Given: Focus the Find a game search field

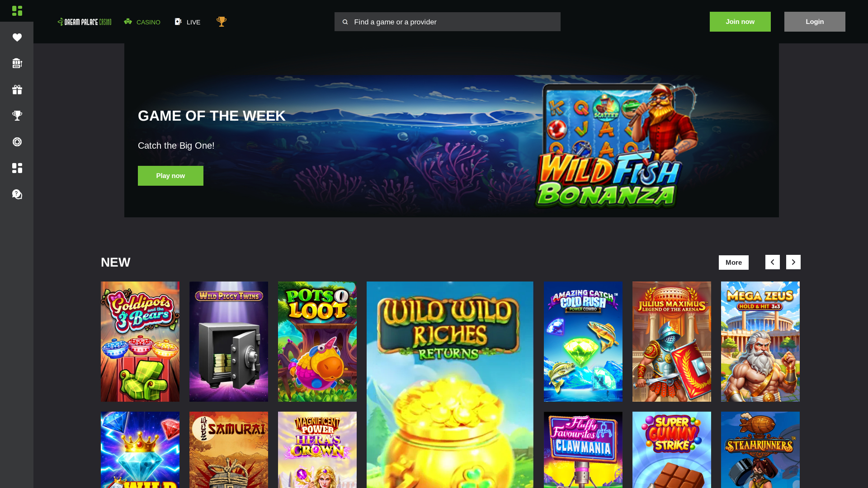Looking at the screenshot, I should 448,22.
